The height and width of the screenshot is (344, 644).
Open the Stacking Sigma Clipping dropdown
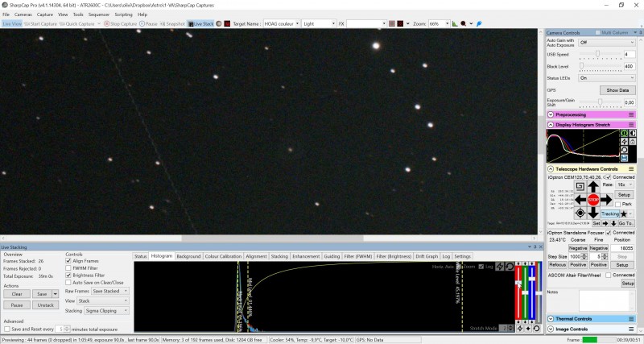tap(107, 311)
